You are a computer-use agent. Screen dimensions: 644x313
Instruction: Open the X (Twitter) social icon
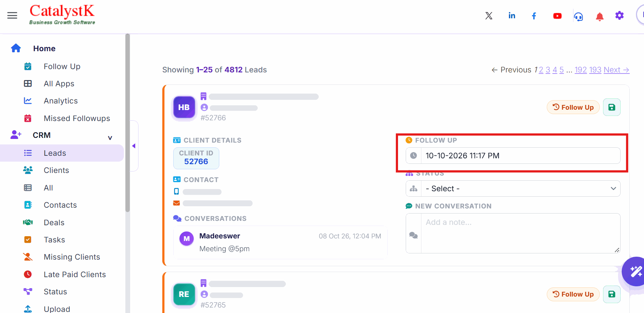click(x=489, y=16)
